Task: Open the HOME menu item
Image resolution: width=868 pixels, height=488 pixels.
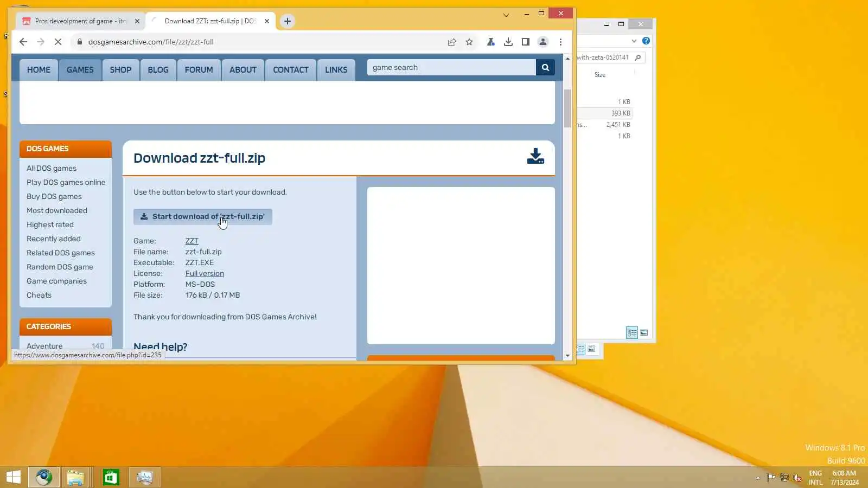Action: click(39, 70)
